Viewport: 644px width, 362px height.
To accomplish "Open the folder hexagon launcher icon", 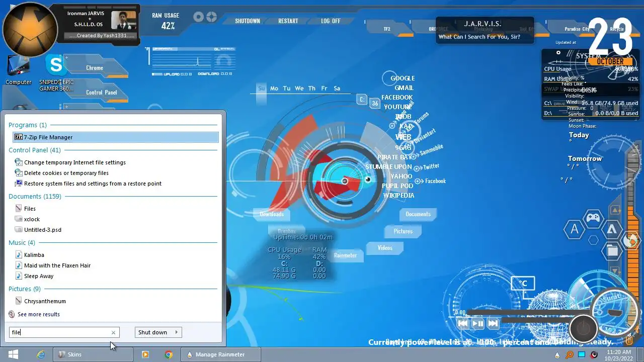I will [612, 250].
